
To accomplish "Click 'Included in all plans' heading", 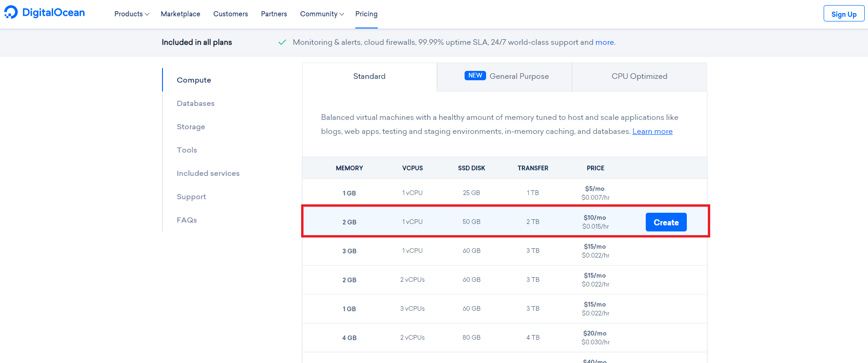I will point(197,42).
